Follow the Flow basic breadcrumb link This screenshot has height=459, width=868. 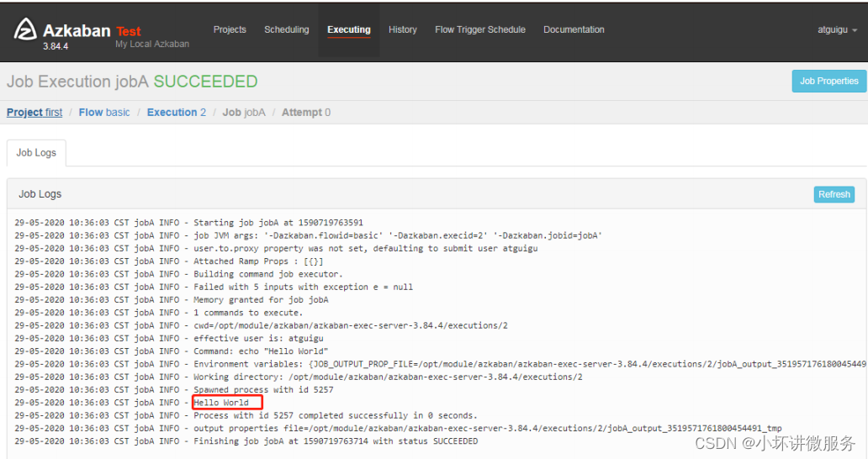pos(104,113)
